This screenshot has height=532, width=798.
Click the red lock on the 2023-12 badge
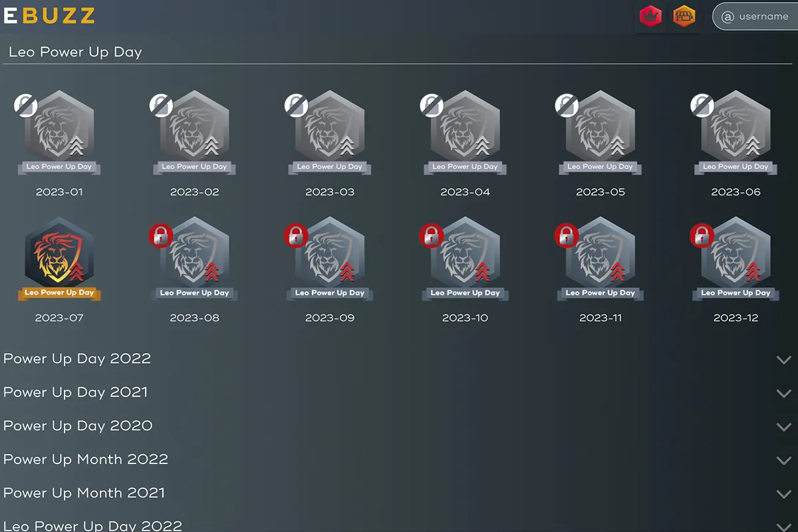(x=702, y=235)
